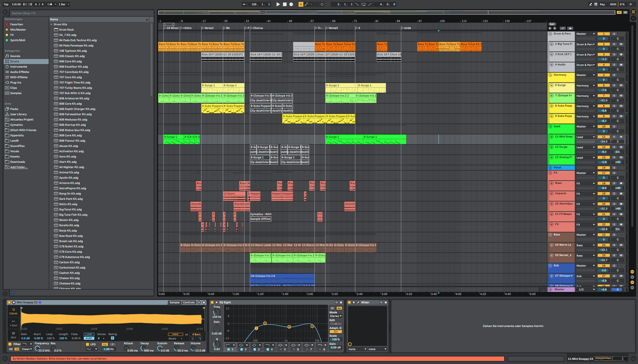The height and width of the screenshot is (364, 638).
Task: Open Packs under Orte
Action: [14, 109]
